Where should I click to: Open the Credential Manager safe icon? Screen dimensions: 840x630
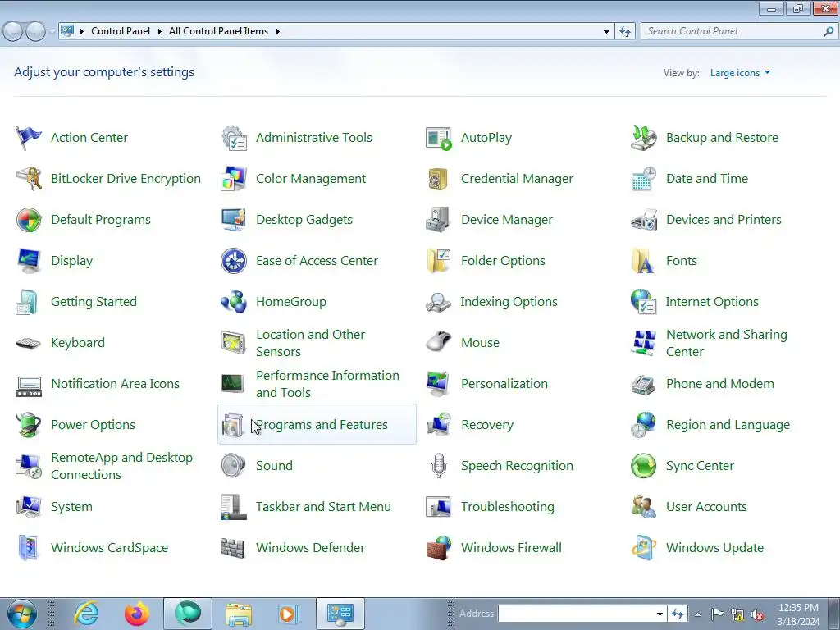(439, 178)
